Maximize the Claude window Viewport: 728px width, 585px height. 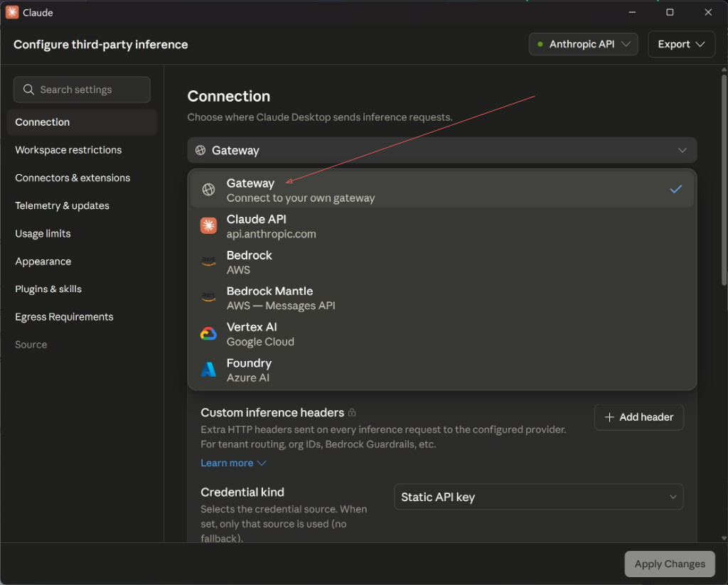[x=670, y=12]
